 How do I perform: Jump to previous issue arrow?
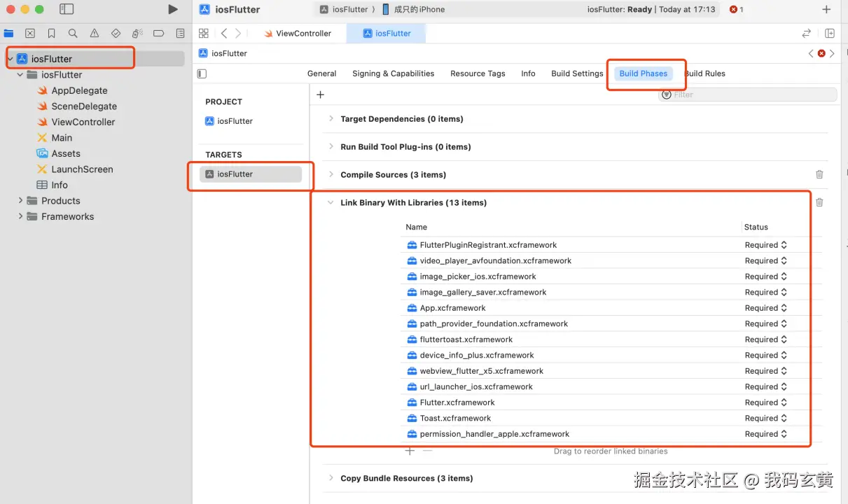click(x=811, y=53)
